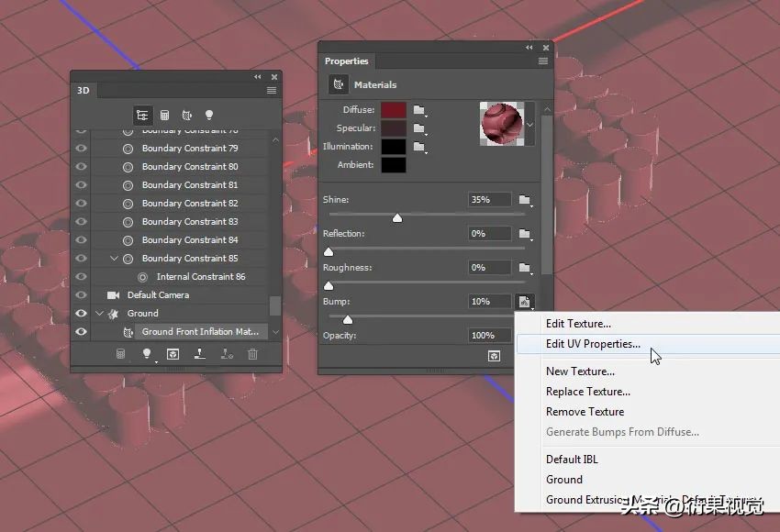Click the render icon in 3D panel footer

(173, 354)
